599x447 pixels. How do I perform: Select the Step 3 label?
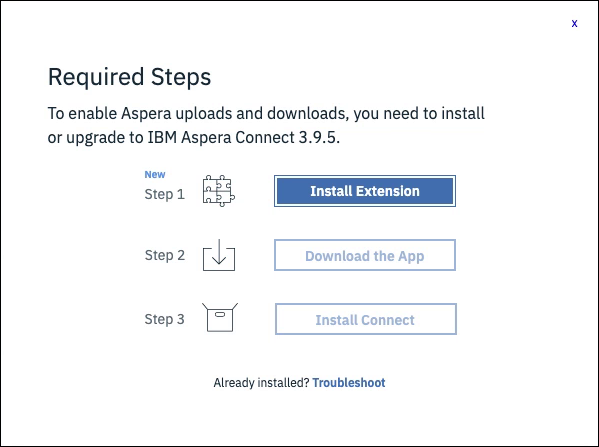[165, 319]
